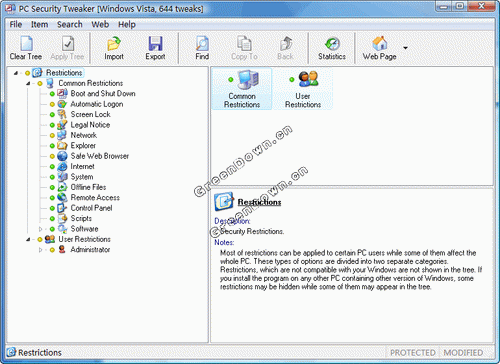This screenshot has width=500, height=364.
Task: Open the Help menu
Action: [x=127, y=25]
